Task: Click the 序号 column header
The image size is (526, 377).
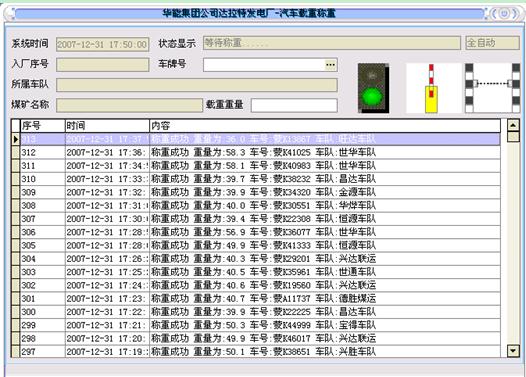Action: [x=43, y=126]
